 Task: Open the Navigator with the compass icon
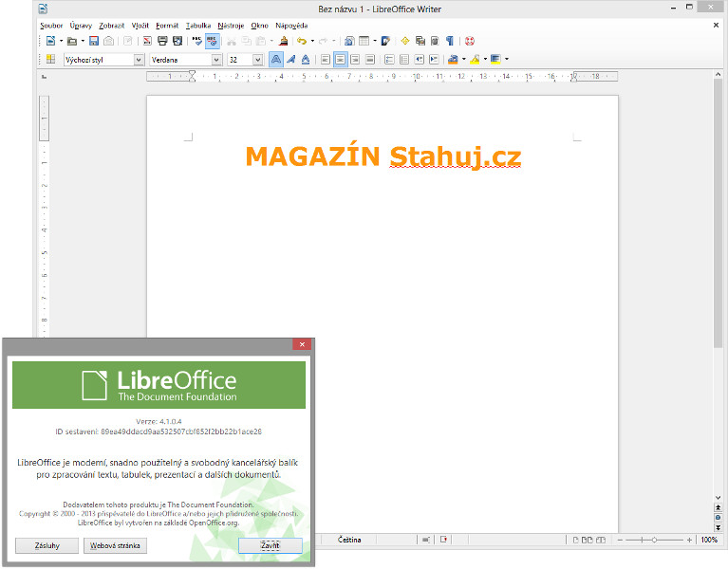coord(405,42)
